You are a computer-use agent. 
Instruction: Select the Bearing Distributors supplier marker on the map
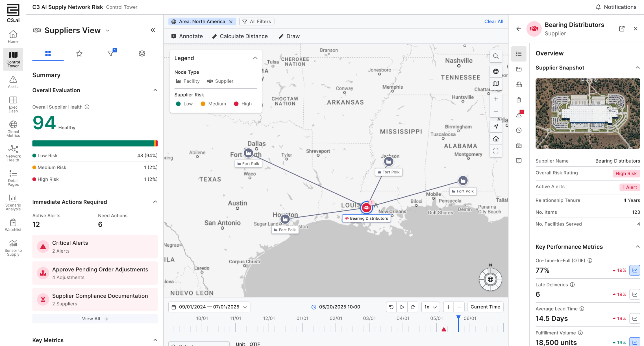coord(366,208)
